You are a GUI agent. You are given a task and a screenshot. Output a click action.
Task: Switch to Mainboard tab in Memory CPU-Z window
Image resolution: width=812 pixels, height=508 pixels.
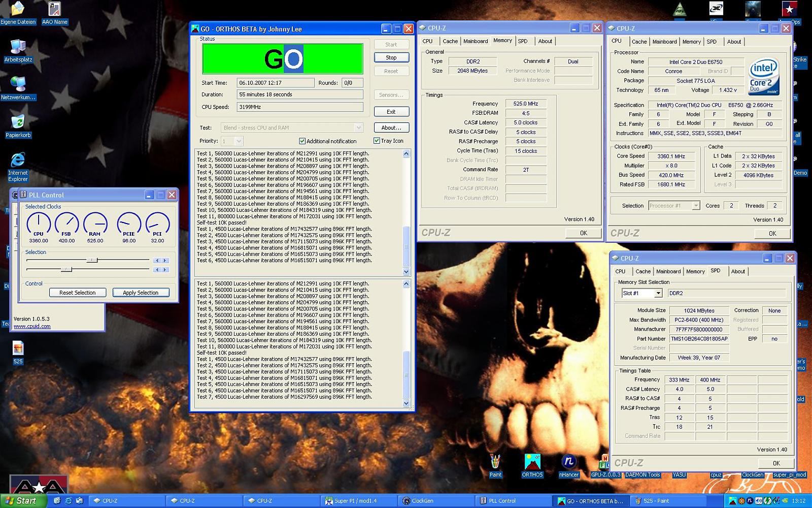coord(476,42)
